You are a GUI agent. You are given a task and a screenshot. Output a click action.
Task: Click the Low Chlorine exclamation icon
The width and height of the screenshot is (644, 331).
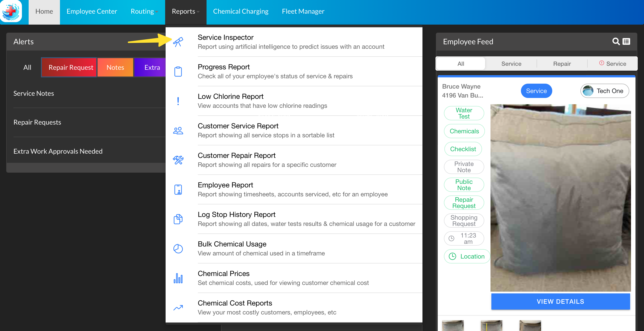coord(178,101)
